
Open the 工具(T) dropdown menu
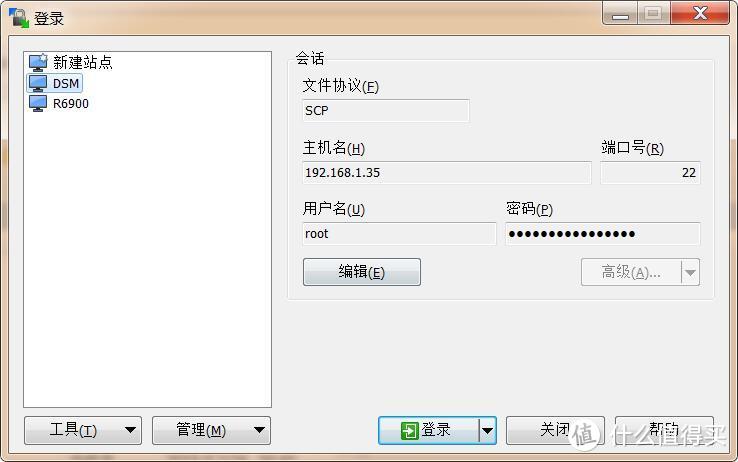[83, 430]
